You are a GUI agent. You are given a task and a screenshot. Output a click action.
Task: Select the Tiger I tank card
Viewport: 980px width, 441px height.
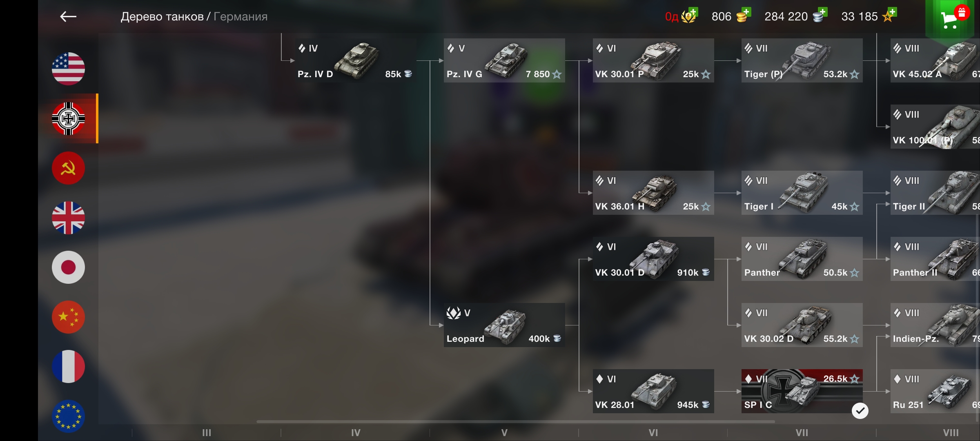click(x=802, y=193)
